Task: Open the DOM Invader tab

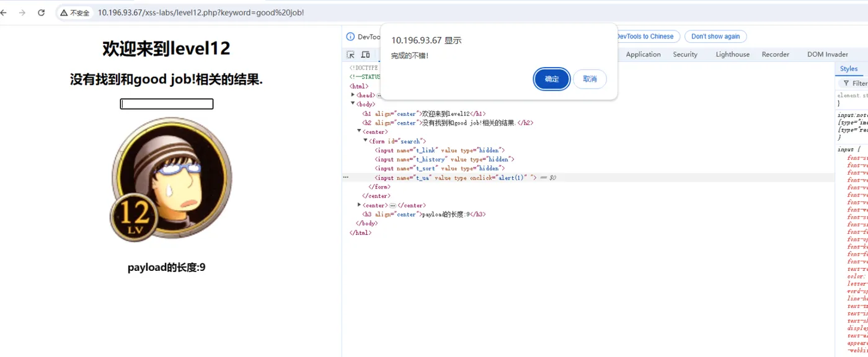Action: (828, 55)
